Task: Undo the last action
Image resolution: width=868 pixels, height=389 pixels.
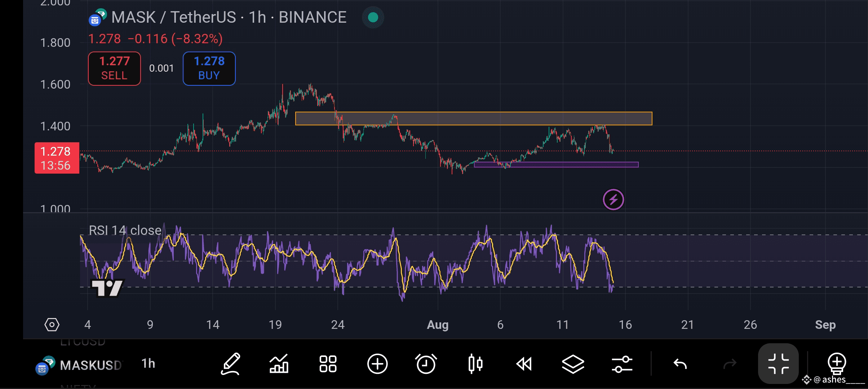Action: pyautogui.click(x=680, y=364)
